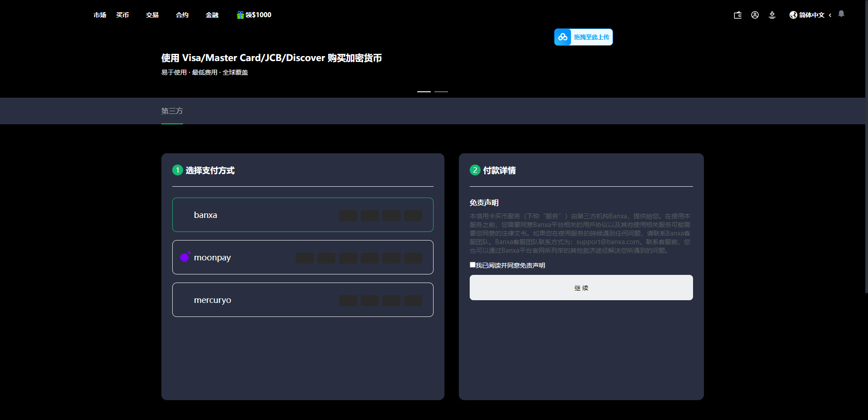
Task: Click the second carousel indicator dash
Action: point(441,91)
